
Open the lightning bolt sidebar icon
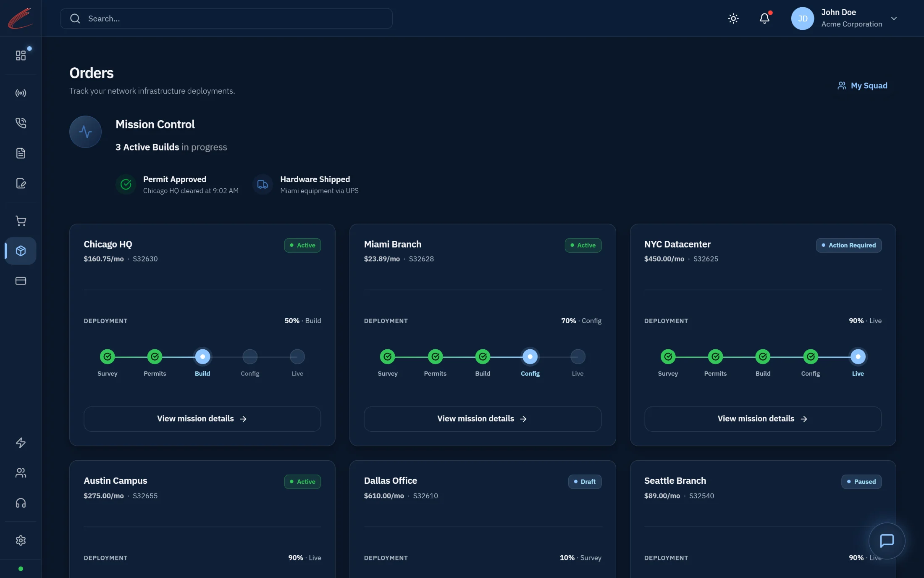click(x=21, y=443)
